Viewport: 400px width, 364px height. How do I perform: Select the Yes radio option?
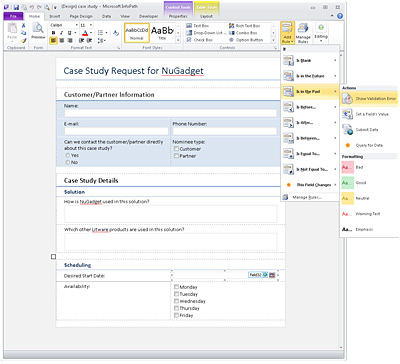pos(68,155)
